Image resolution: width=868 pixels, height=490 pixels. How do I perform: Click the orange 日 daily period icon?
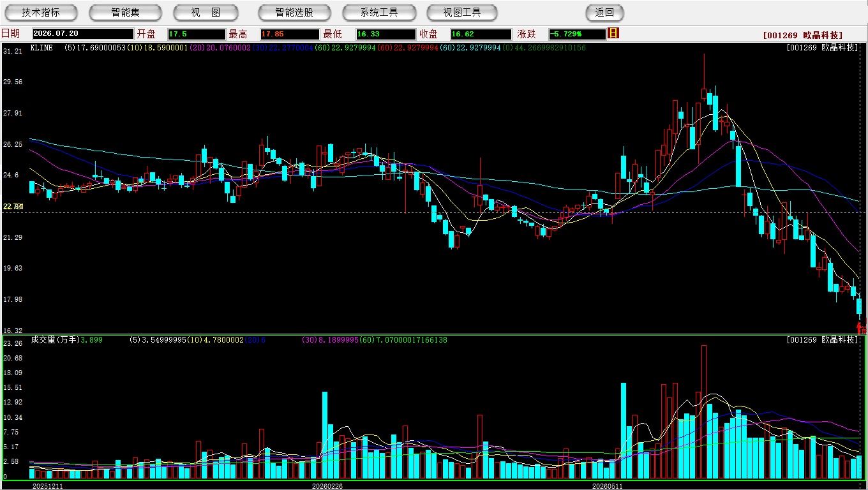pos(614,33)
